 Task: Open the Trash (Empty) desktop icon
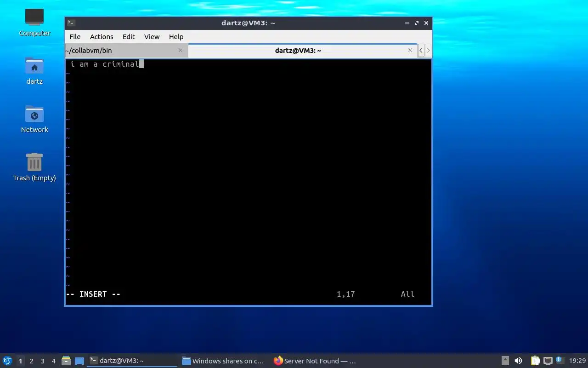pos(34,167)
